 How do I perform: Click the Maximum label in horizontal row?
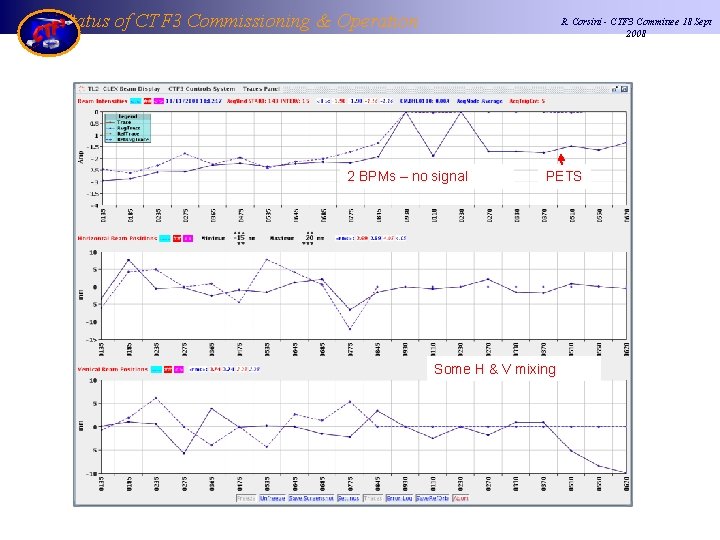pyautogui.click(x=282, y=238)
